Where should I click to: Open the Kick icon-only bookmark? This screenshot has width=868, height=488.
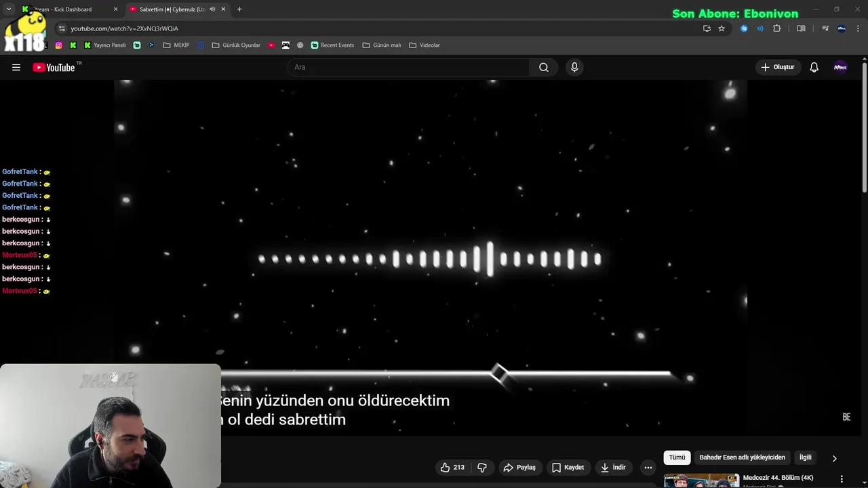pyautogui.click(x=73, y=45)
